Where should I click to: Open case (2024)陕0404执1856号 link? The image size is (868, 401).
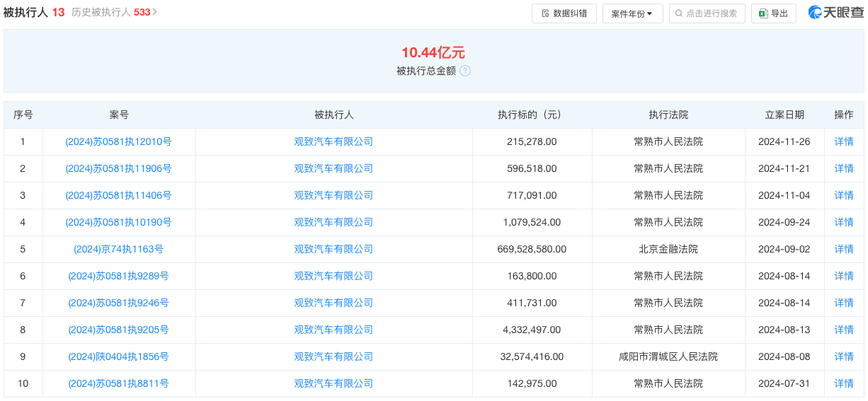[x=118, y=356]
